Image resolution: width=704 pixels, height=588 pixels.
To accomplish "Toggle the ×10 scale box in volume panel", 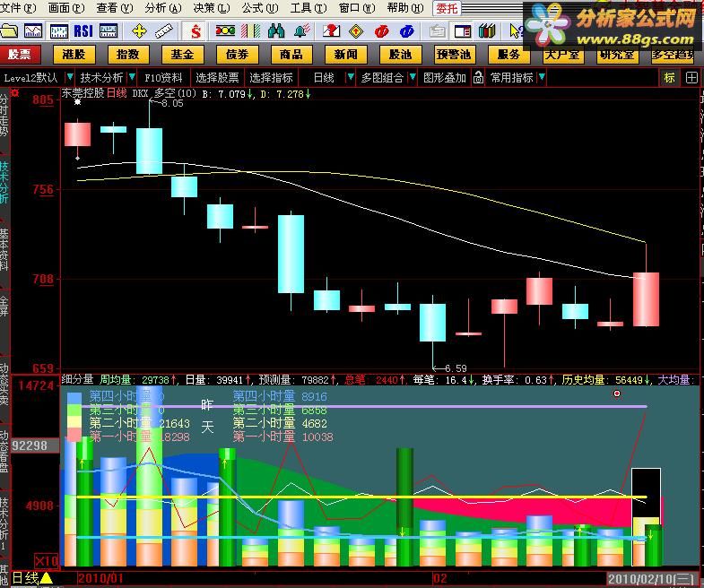I will pyautogui.click(x=47, y=561).
